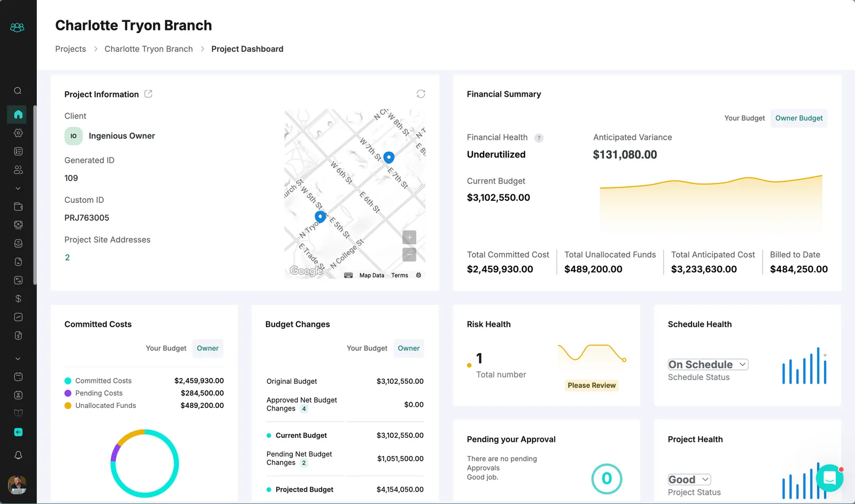Open the people icon in sidebar
This screenshot has height=504, width=855.
tap(18, 170)
